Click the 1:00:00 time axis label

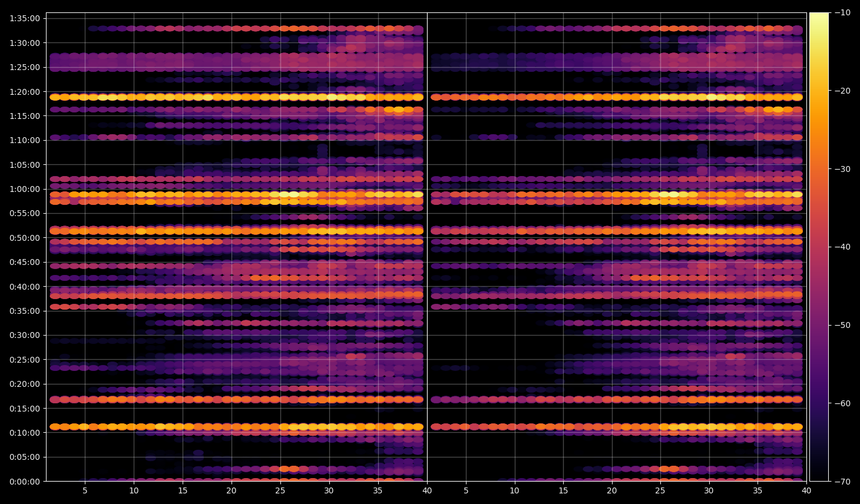tap(25, 189)
